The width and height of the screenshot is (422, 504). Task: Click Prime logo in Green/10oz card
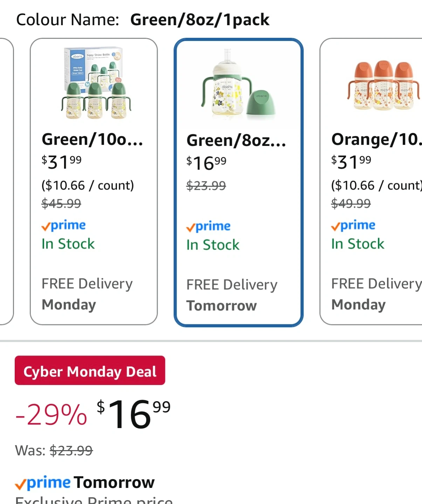(63, 226)
